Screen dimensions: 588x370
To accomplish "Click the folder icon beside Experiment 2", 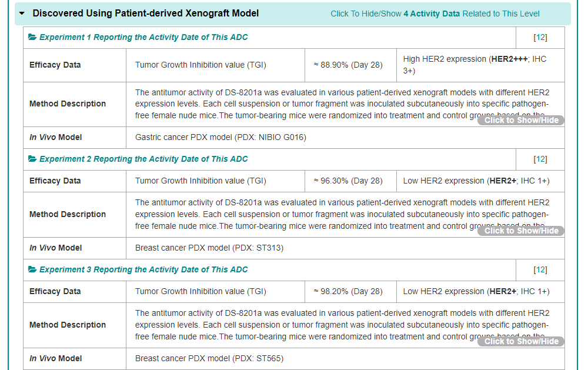I will 32,159.
